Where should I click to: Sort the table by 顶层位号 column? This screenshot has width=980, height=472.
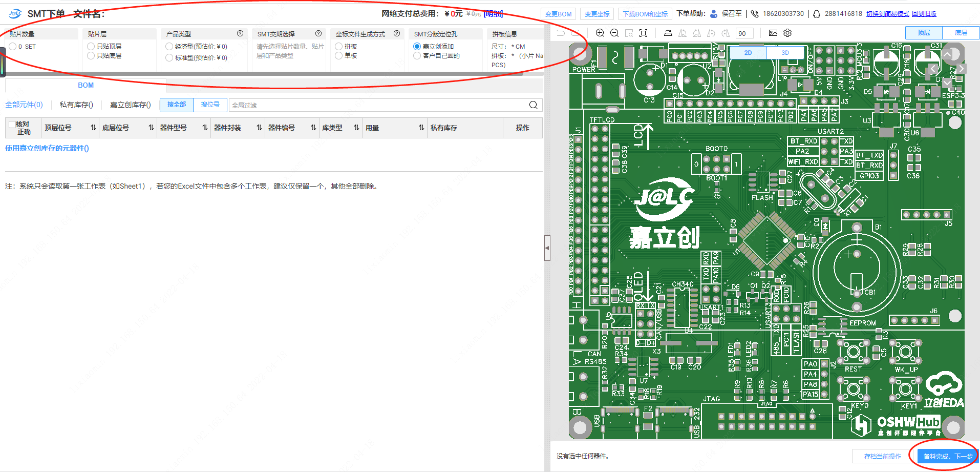pyautogui.click(x=93, y=128)
